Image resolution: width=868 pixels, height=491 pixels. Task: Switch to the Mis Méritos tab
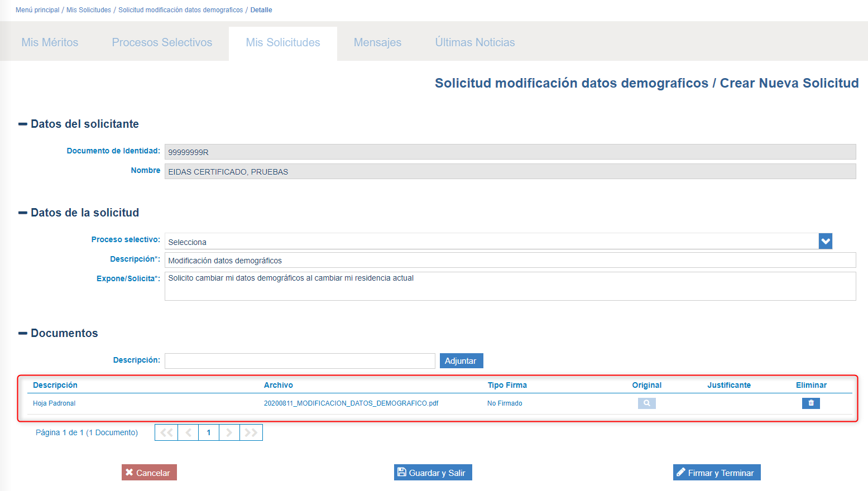(50, 42)
